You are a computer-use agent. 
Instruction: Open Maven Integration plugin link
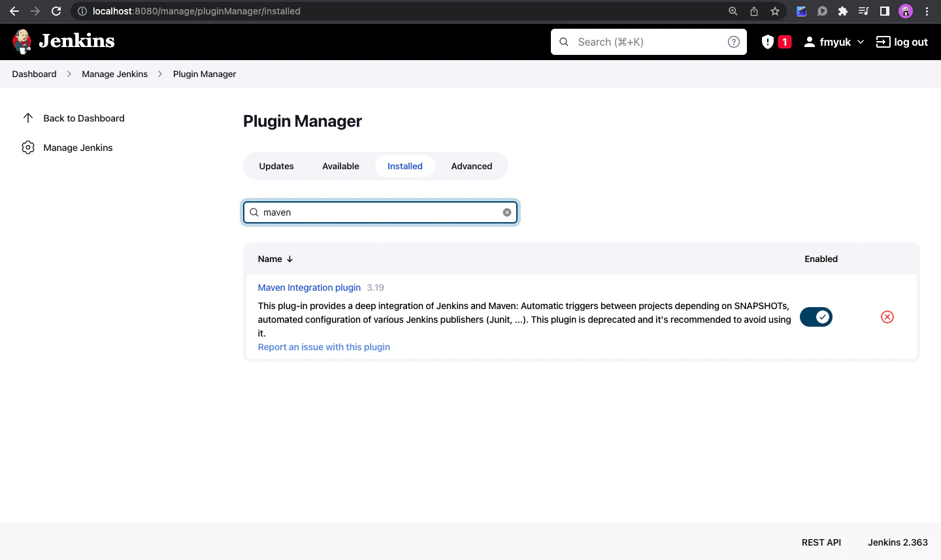[309, 288]
